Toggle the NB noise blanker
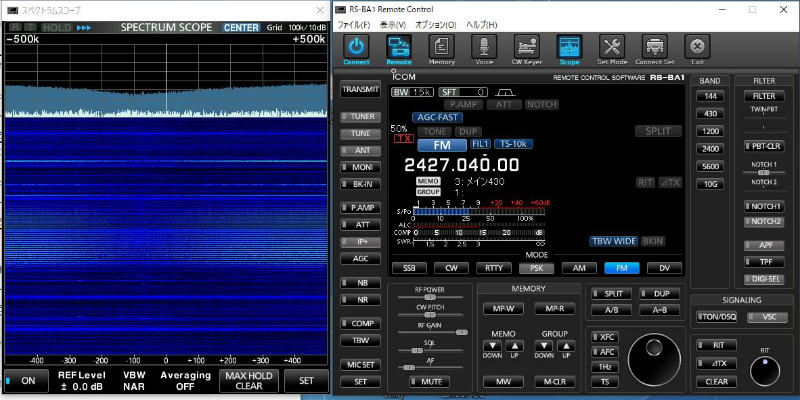This screenshot has width=800, height=400. 360,283
